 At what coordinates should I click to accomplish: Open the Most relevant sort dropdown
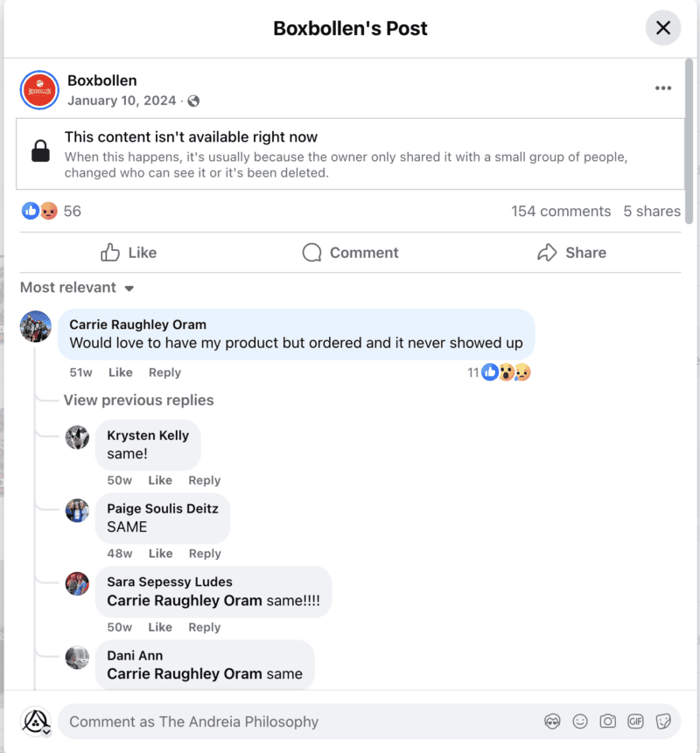77,288
